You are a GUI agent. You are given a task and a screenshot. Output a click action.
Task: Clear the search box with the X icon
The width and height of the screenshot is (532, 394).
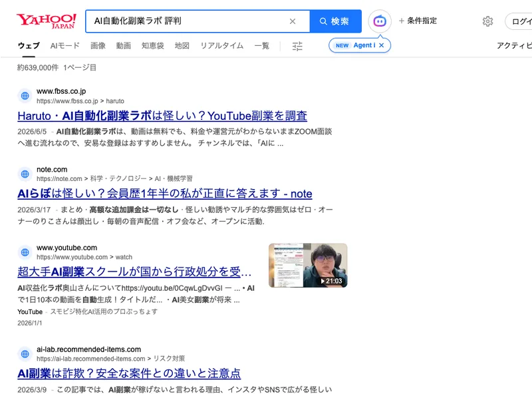293,21
